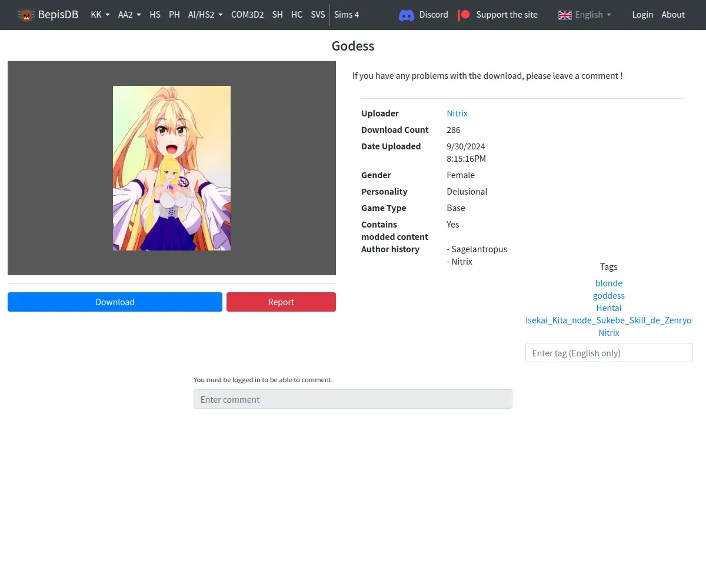Click the Enter comment field
The width and height of the screenshot is (706, 588).
[353, 399]
